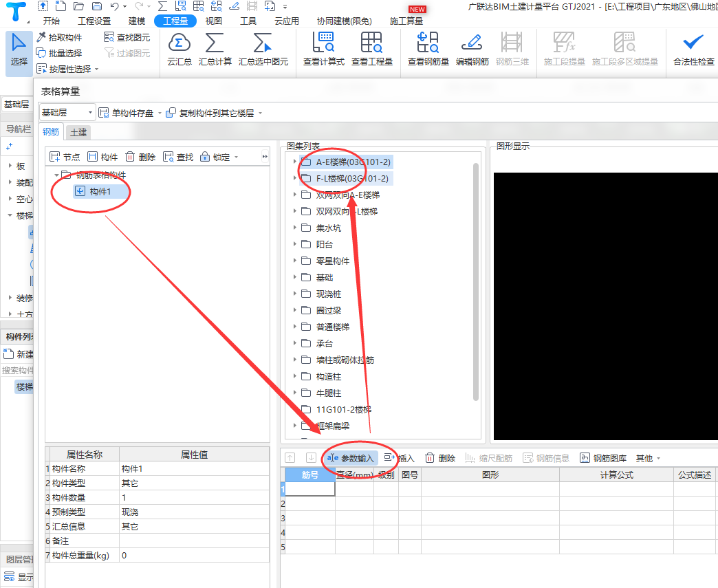Expand 阳台 folder
Viewport: 718px width, 588px height.
(295, 244)
